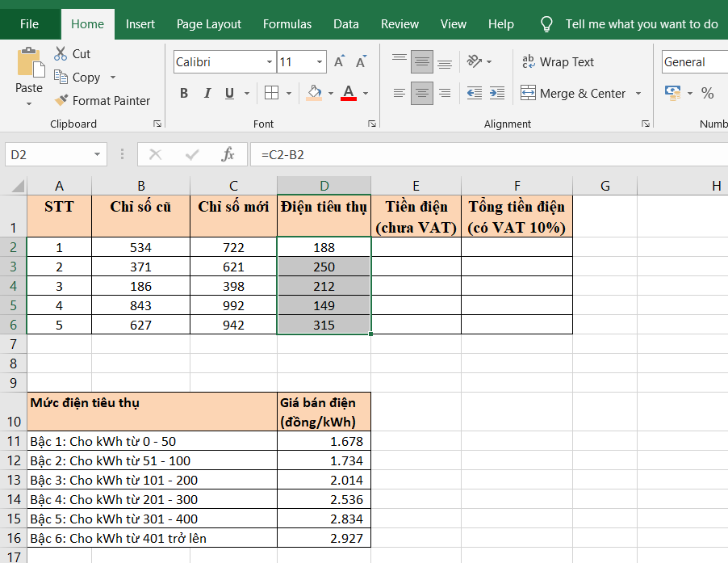Click the Name Box showing D2
This screenshot has height=563, width=728.
(x=48, y=154)
